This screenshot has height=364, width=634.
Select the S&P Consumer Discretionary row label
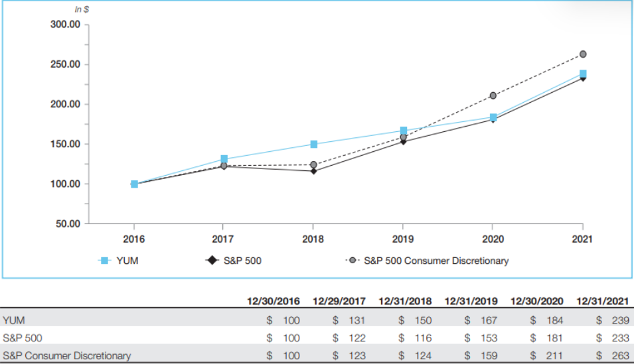(x=66, y=355)
